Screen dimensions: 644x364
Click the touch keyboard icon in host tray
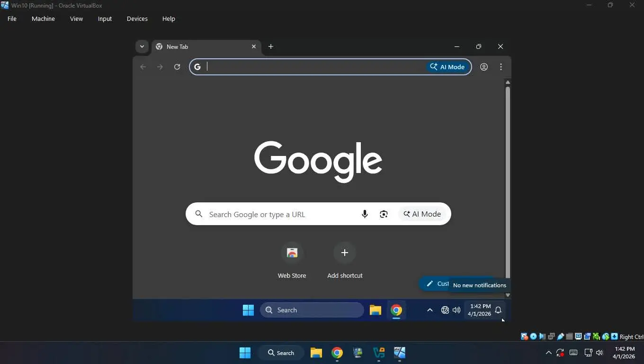[573, 353]
